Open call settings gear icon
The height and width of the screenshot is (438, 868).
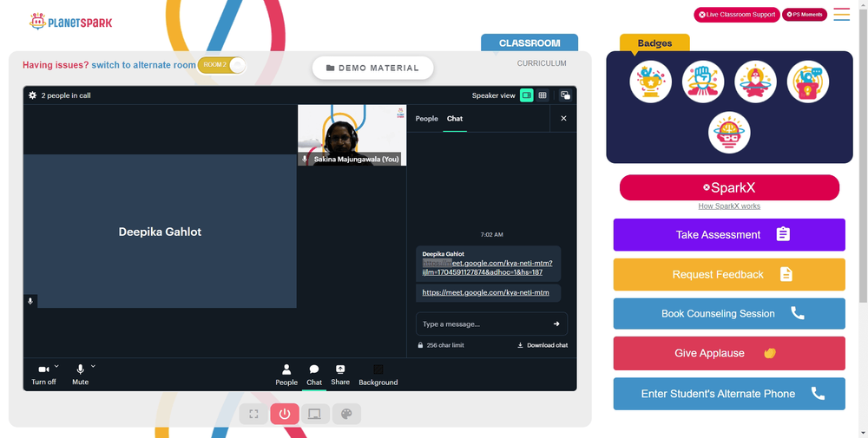pyautogui.click(x=33, y=95)
